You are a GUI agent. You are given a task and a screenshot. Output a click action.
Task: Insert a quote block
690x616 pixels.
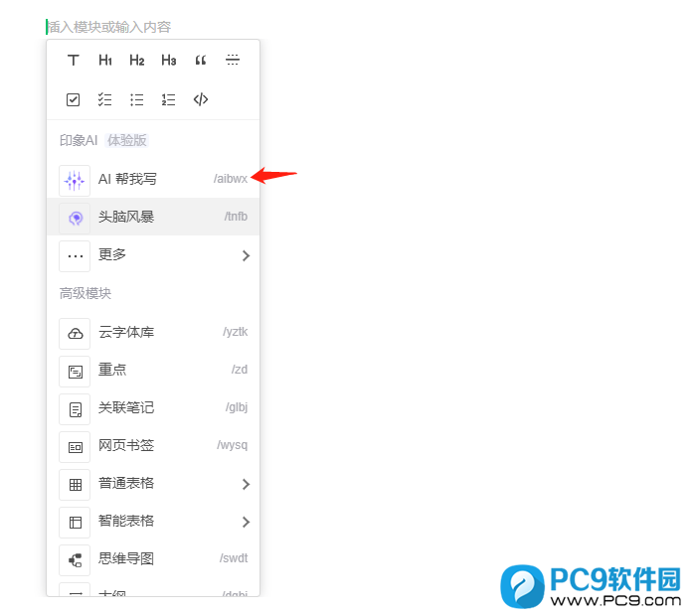(201, 60)
